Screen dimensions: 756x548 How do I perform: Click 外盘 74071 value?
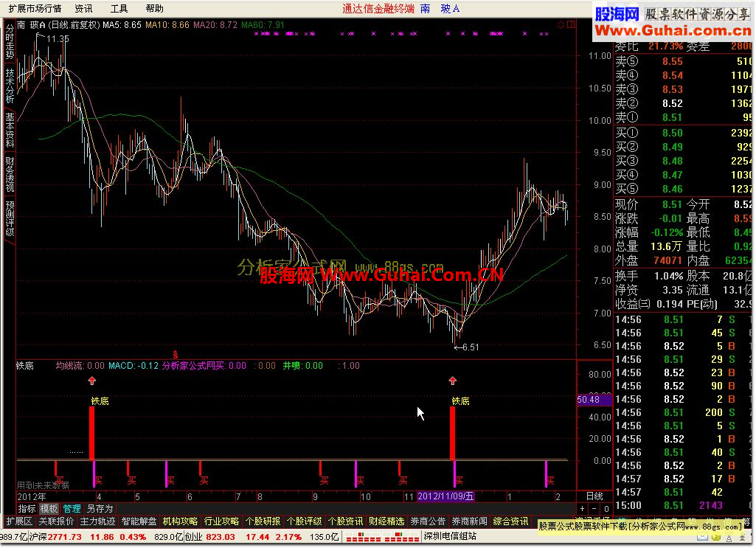pos(667,261)
